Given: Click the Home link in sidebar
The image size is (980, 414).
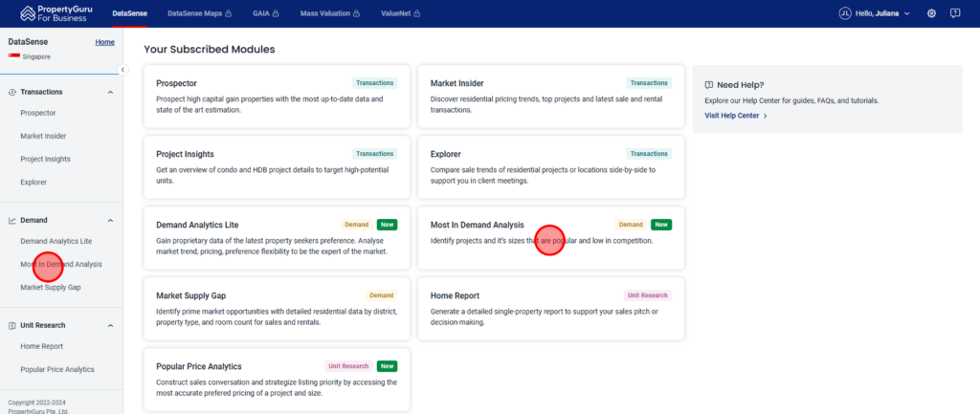Looking at the screenshot, I should click(104, 42).
